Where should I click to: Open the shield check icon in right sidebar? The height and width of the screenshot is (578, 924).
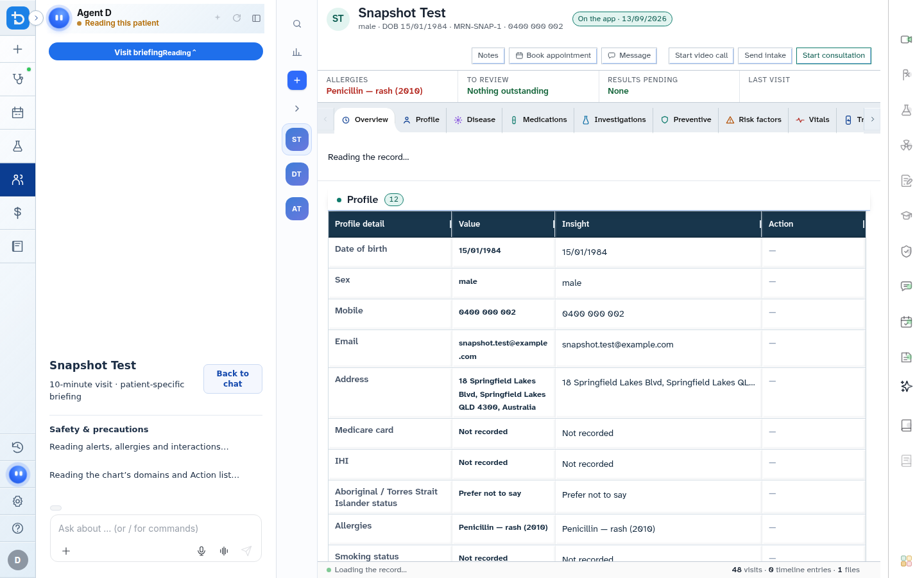tap(906, 251)
